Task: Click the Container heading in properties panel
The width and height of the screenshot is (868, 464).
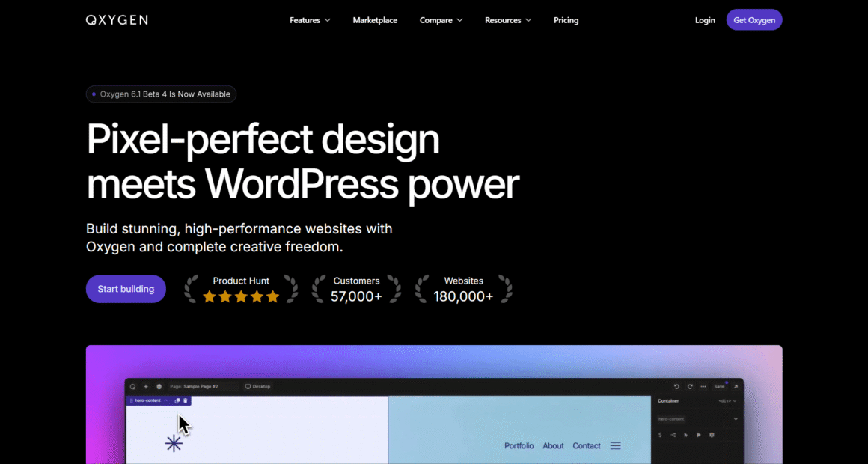Action: pyautogui.click(x=668, y=401)
